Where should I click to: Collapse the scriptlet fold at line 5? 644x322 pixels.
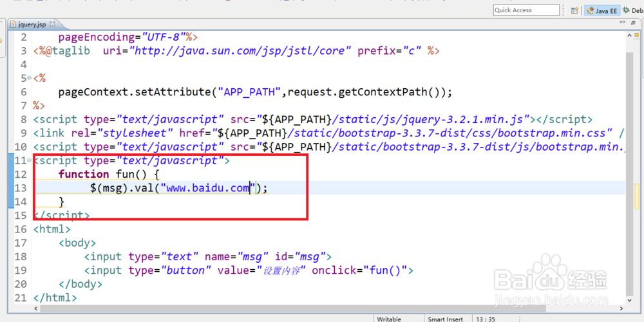click(29, 78)
